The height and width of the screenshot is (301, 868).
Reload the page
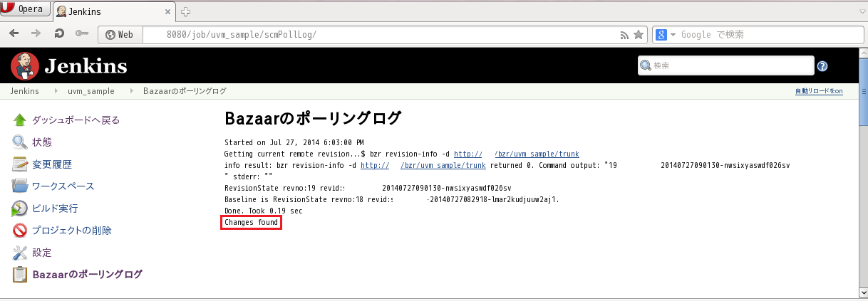click(59, 33)
